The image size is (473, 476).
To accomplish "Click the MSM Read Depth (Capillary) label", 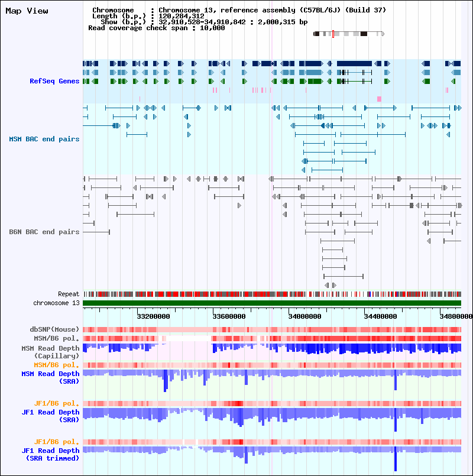I will coord(50,352).
